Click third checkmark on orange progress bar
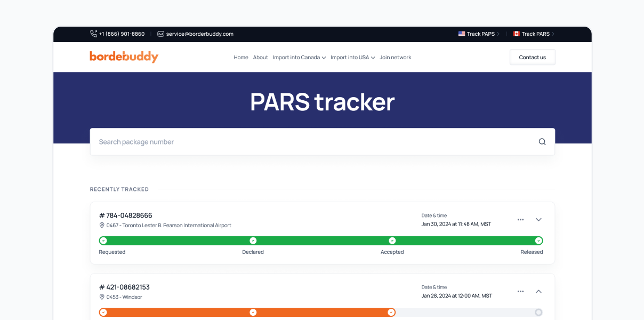Image resolution: width=644 pixels, height=320 pixels. pos(391,313)
